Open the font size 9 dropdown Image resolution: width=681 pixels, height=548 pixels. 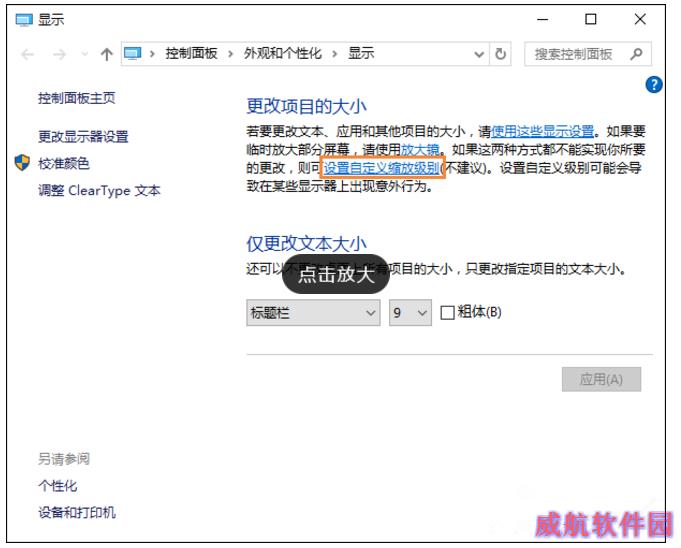(x=410, y=313)
